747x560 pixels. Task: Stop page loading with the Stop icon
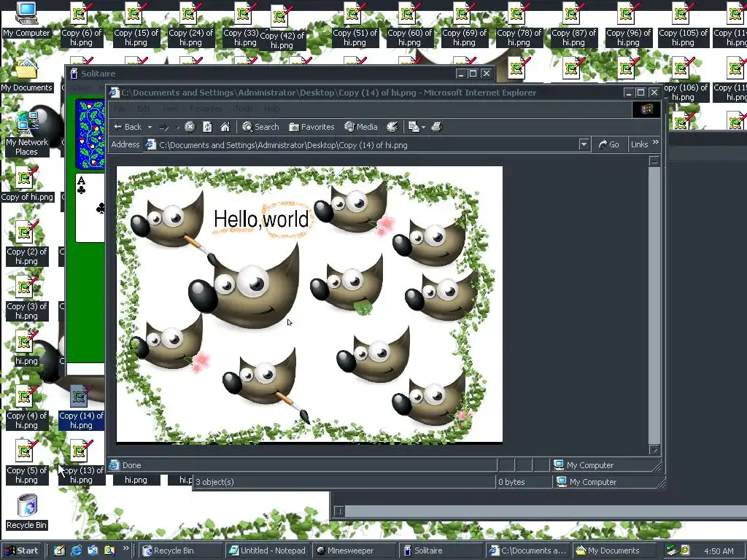click(190, 127)
